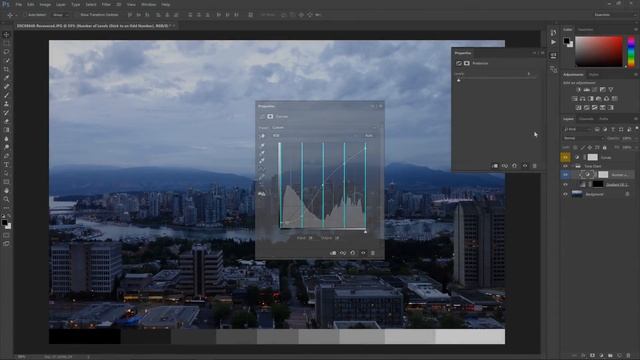Select the Horizontal Type tool
This screenshot has height=360, width=640.
(x=6, y=164)
